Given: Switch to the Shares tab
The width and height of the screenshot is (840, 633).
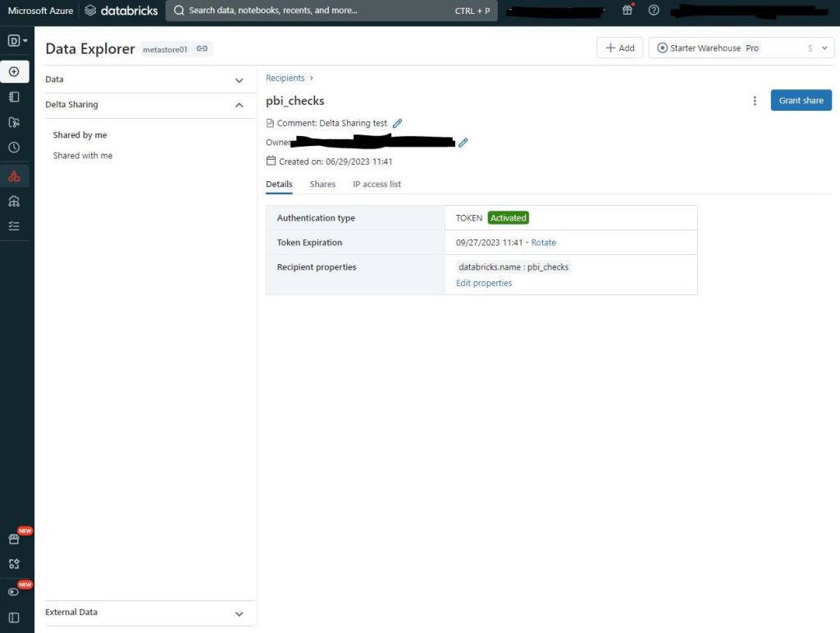Looking at the screenshot, I should 322,184.
